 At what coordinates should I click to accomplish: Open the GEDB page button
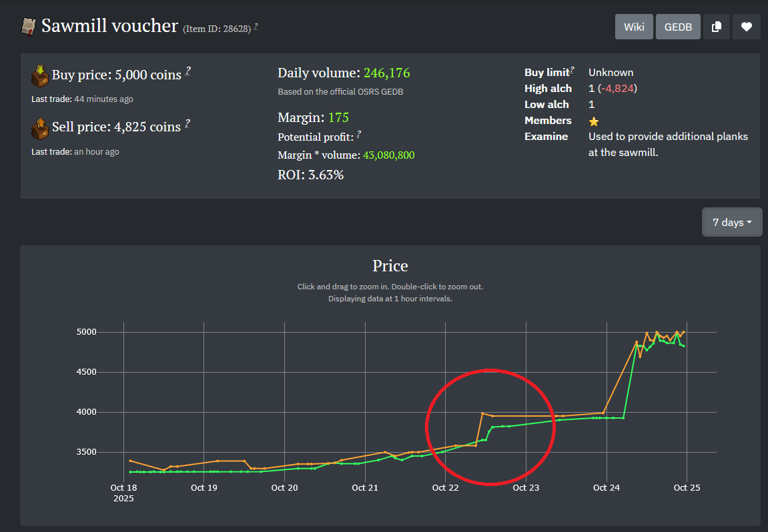pos(678,27)
